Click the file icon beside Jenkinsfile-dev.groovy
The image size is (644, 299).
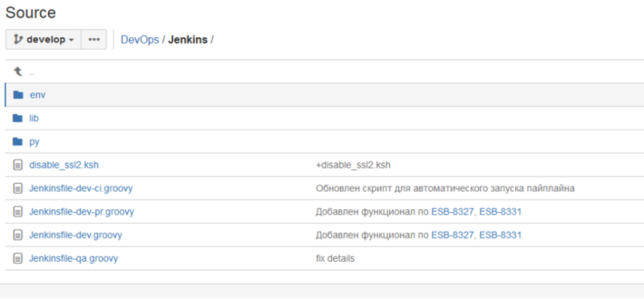(18, 235)
